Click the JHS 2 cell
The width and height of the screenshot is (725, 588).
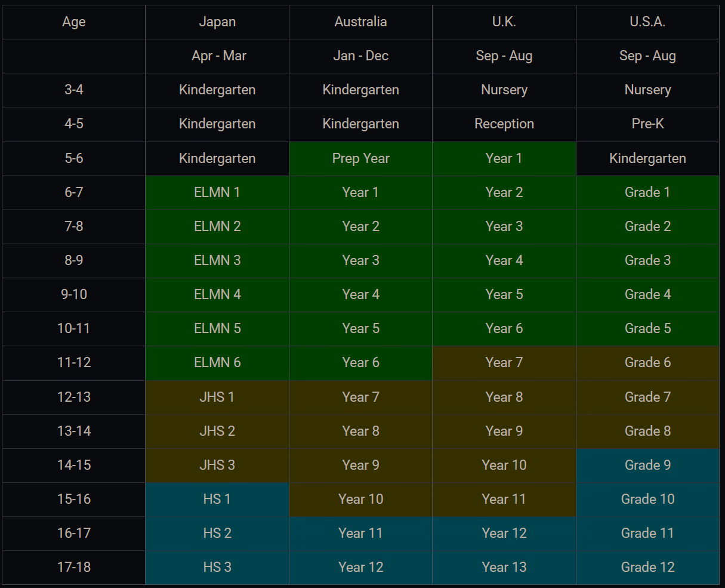[x=217, y=432]
